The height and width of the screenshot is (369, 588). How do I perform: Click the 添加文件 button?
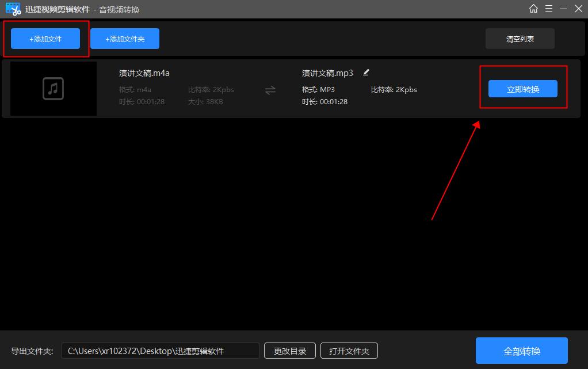pyautogui.click(x=45, y=38)
